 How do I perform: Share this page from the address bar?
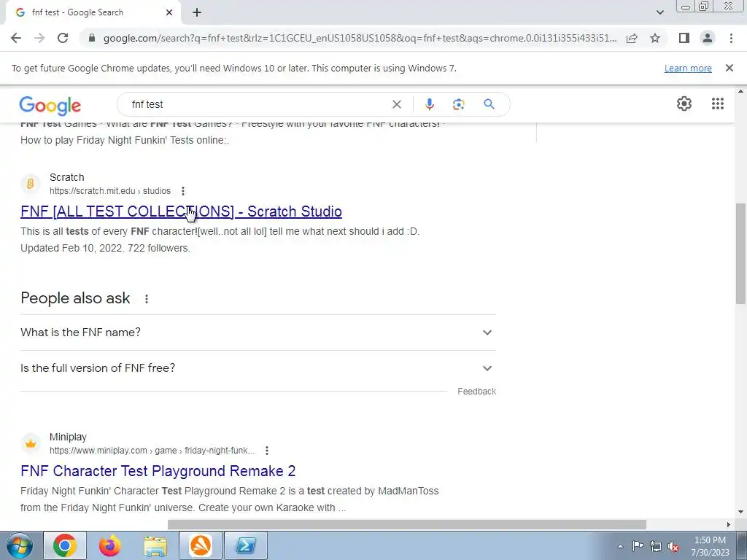coord(632,38)
